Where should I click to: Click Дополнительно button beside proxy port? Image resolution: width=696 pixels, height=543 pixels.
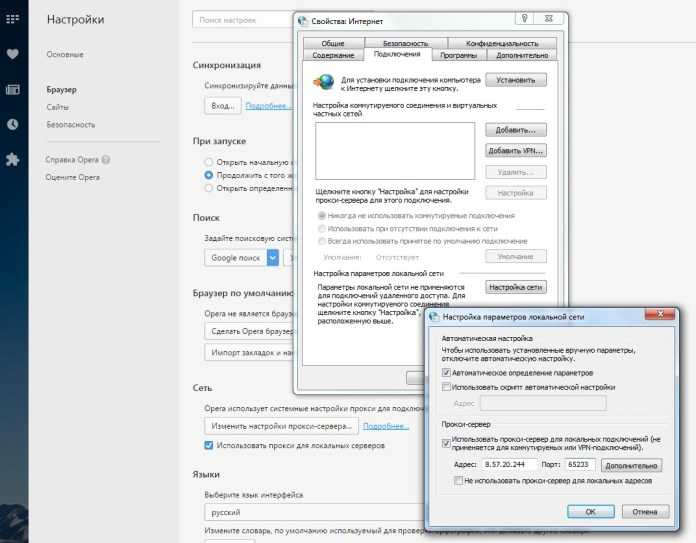click(631, 465)
